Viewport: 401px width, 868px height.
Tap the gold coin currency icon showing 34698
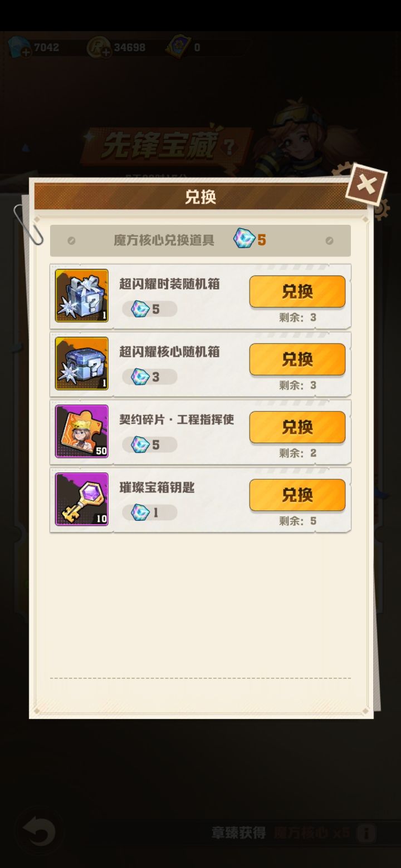coord(99,48)
